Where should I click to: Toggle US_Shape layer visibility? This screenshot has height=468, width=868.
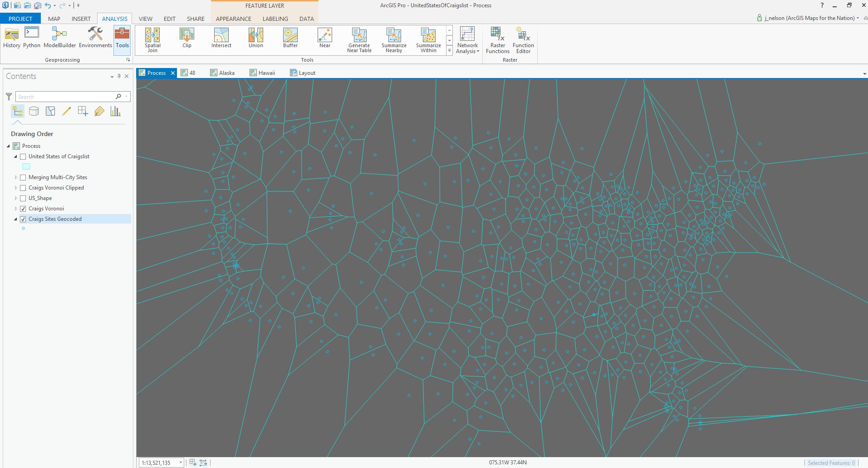23,198
